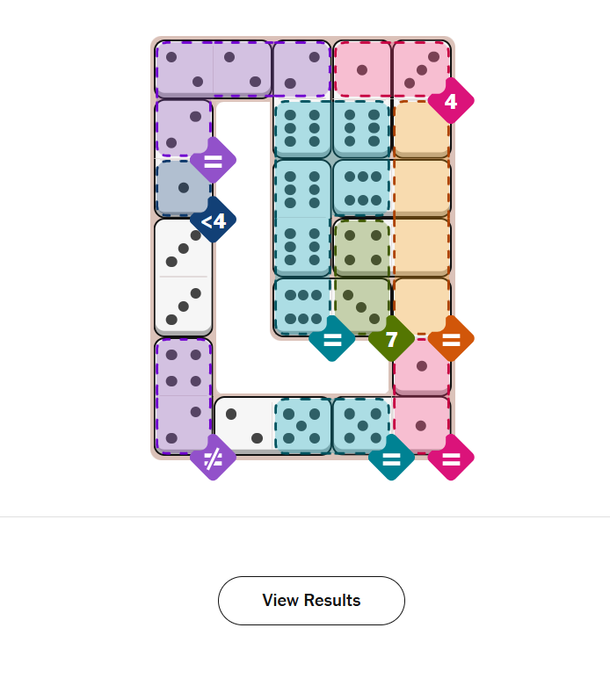Click the pink equals badge at bottom right
The width and height of the screenshot is (610, 700).
tap(451, 458)
